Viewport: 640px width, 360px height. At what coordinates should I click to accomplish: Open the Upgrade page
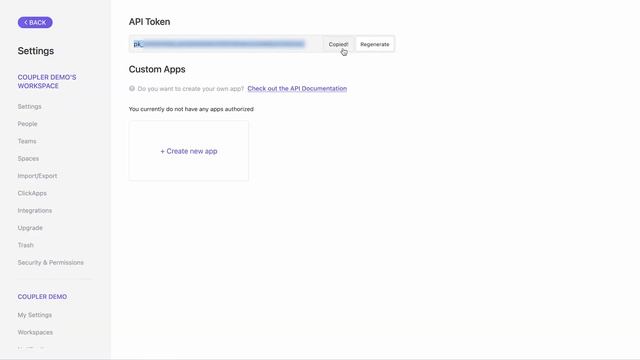(30, 228)
